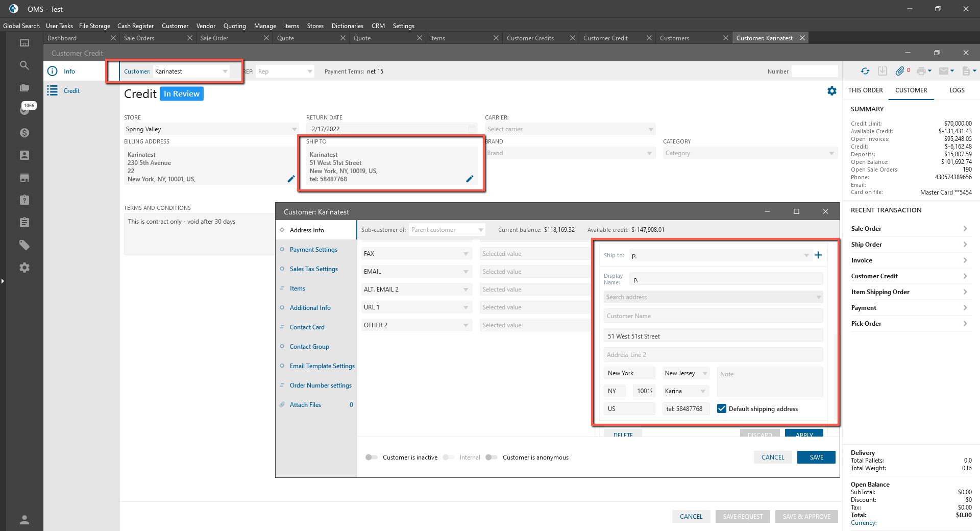Open Payment Settings in customer dialog

pos(313,250)
